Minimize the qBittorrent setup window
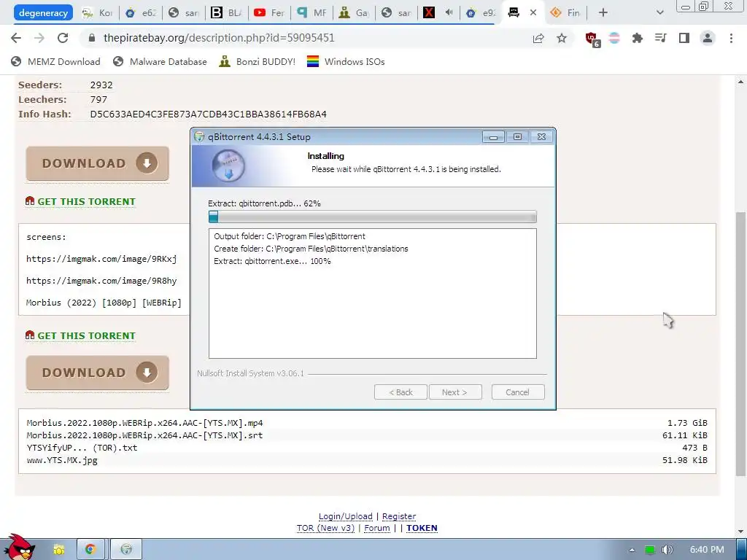Screen dimensions: 747x560 [x=494, y=137]
